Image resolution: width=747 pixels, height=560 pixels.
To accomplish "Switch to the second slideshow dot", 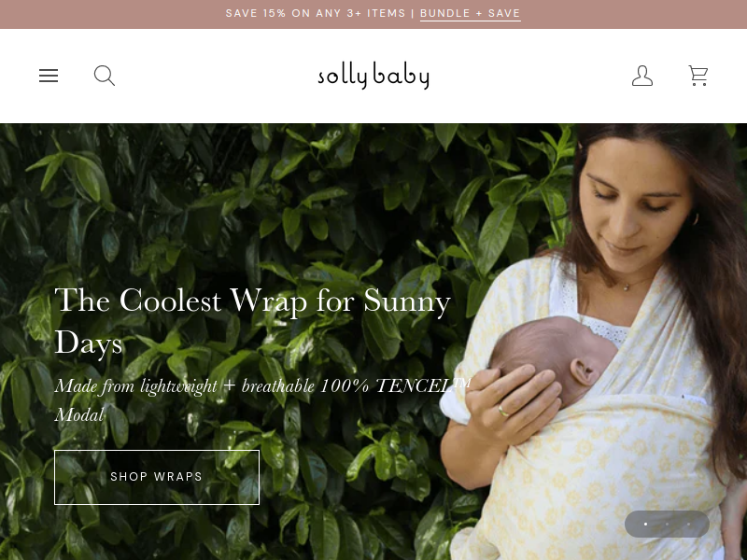I will pyautogui.click(x=667, y=524).
